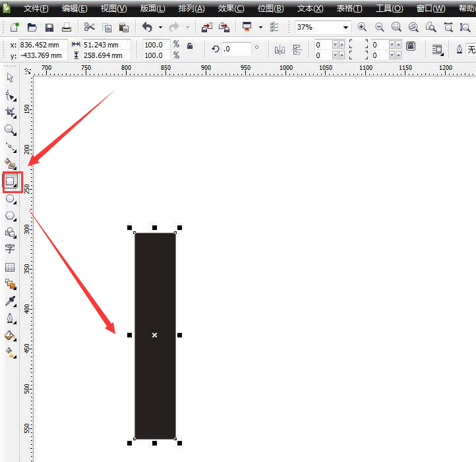Click the top-center selection handle of rectangle
The image size is (476, 462).
pyautogui.click(x=154, y=227)
